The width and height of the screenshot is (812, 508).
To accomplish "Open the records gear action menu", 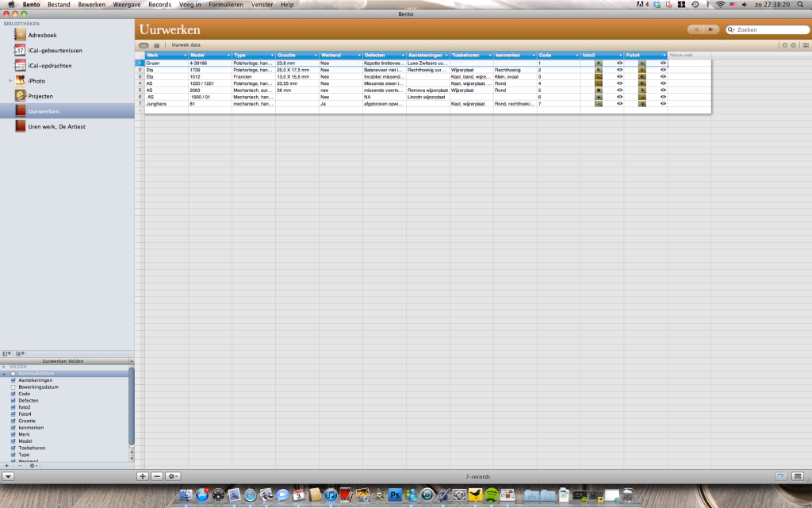I will click(x=172, y=476).
